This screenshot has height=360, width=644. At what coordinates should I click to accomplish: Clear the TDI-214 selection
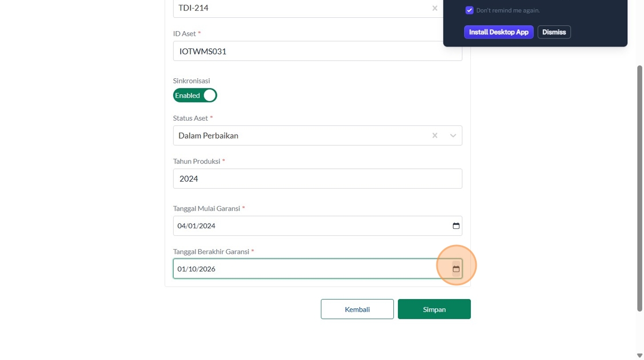[x=435, y=8]
